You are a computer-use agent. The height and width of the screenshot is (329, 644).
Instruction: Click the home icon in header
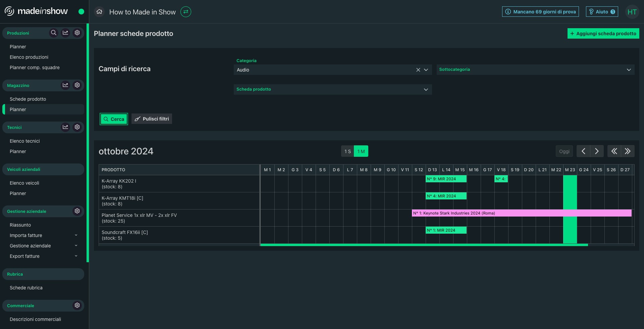click(x=99, y=12)
